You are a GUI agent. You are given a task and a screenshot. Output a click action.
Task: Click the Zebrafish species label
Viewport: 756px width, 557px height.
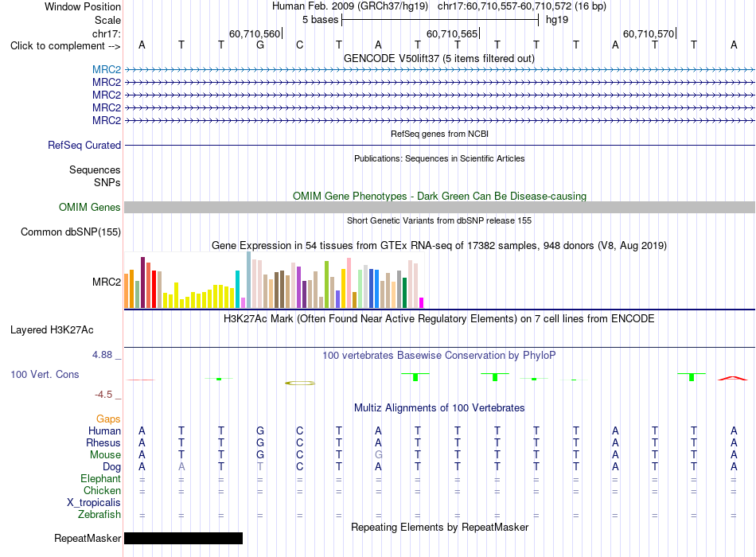coord(99,515)
